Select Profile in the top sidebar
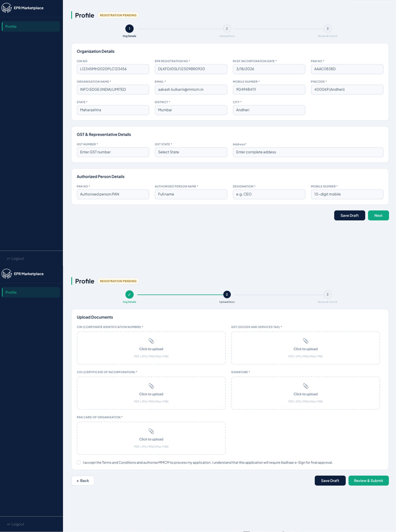 point(31,26)
